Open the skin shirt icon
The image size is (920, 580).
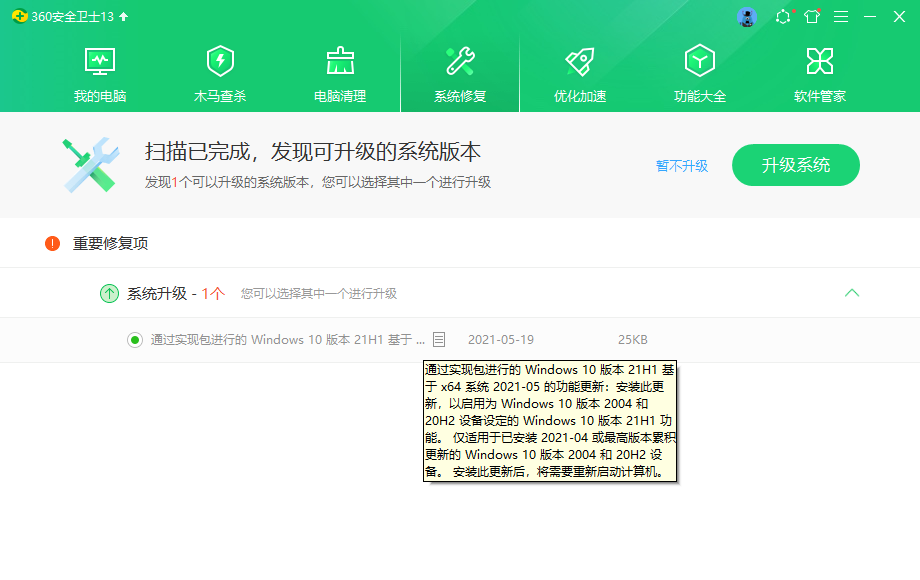pos(812,16)
